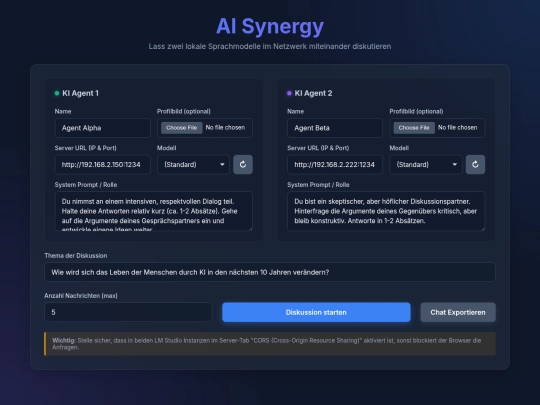Refresh the model list for KI Agent 1
This screenshot has height=405, width=540.
[243, 164]
